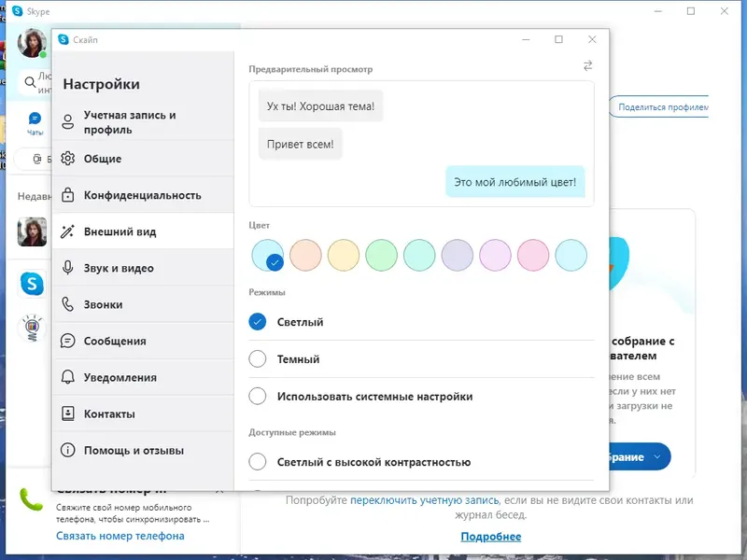Select the light pink-violet color swatch
Image resolution: width=747 pixels, height=560 pixels.
point(495,255)
